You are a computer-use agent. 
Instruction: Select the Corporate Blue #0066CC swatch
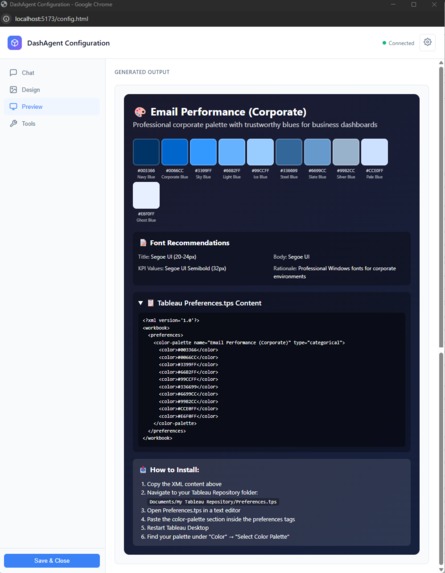[175, 152]
